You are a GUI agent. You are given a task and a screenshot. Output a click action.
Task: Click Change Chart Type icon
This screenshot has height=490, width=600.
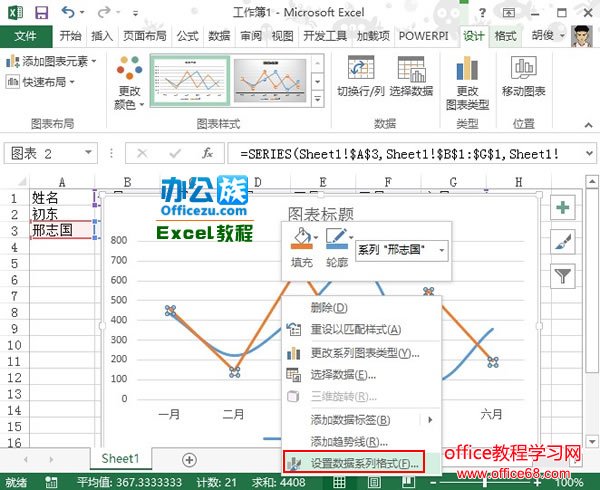[467, 68]
